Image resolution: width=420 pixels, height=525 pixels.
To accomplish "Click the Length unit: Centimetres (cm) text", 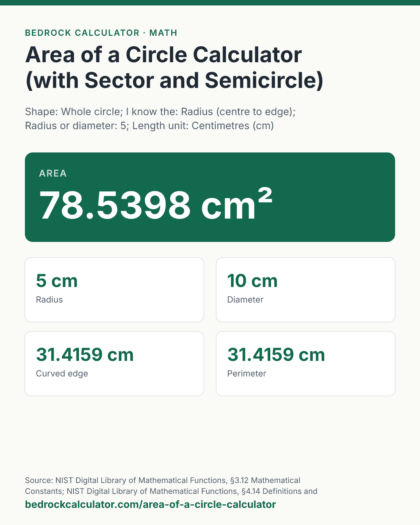I will tap(203, 126).
